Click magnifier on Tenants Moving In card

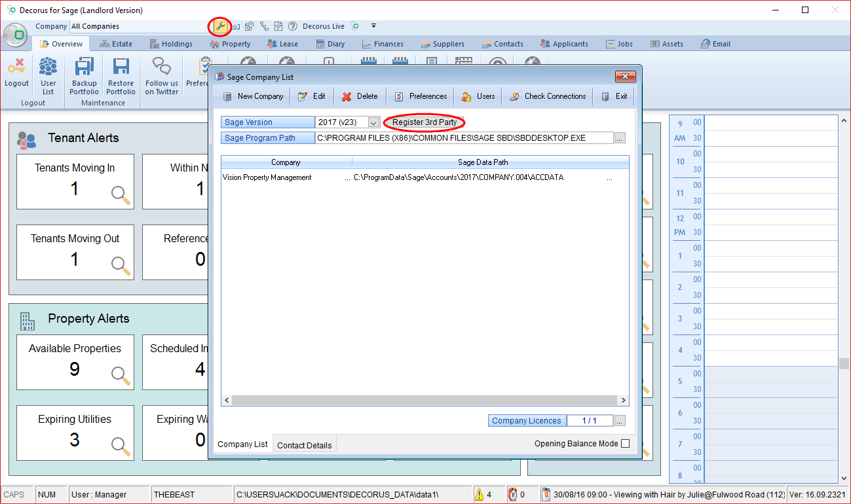(121, 194)
